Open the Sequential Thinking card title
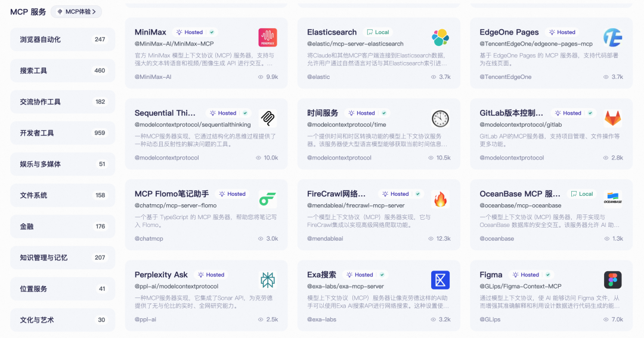Image resolution: width=644 pixels, height=338 pixels. (x=165, y=113)
